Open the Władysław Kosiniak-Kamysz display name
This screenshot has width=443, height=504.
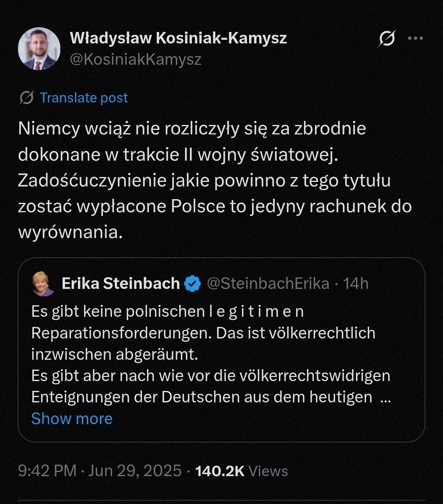point(178,38)
